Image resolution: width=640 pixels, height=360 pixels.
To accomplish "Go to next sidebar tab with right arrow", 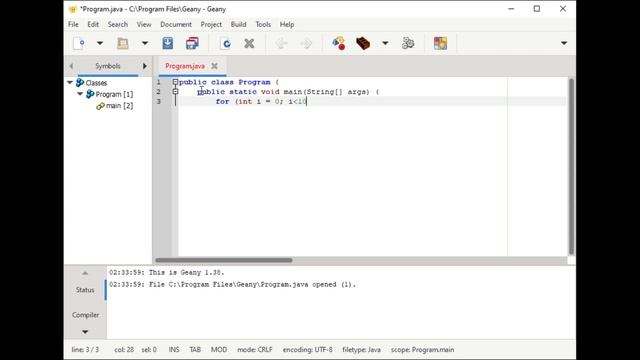I will click(x=144, y=66).
